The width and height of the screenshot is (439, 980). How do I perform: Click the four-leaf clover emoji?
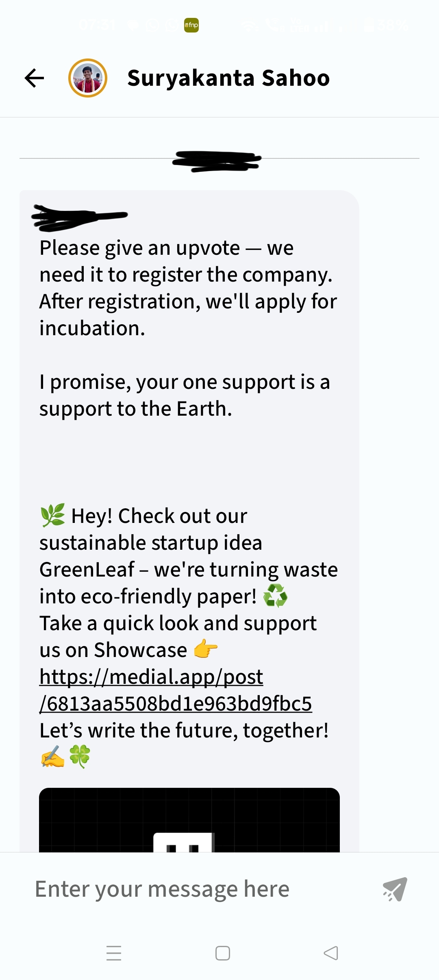[80, 756]
